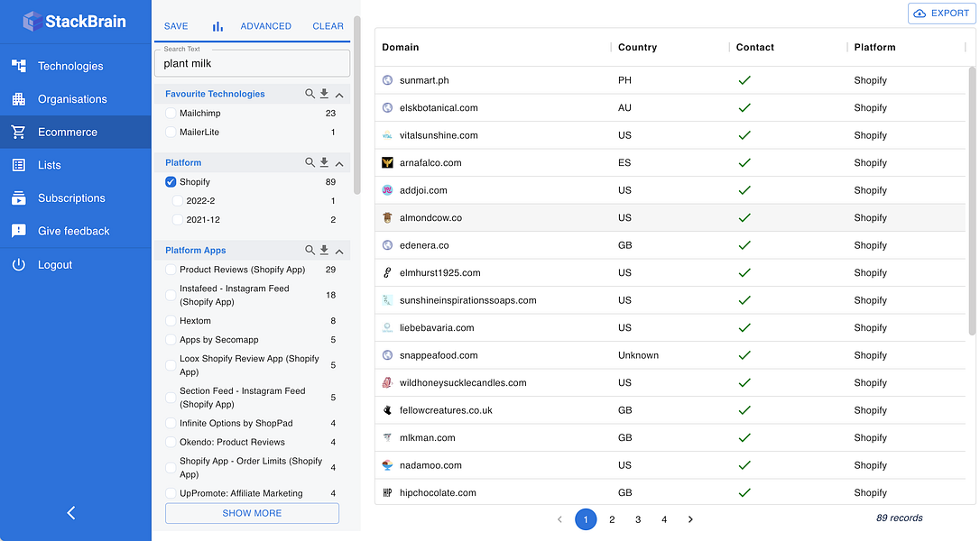Click the hipchocolate.com favicon
The height and width of the screenshot is (541, 980).
387,492
